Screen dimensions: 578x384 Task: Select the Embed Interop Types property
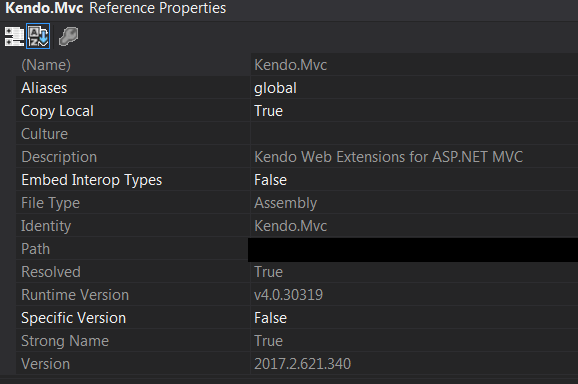click(91, 180)
